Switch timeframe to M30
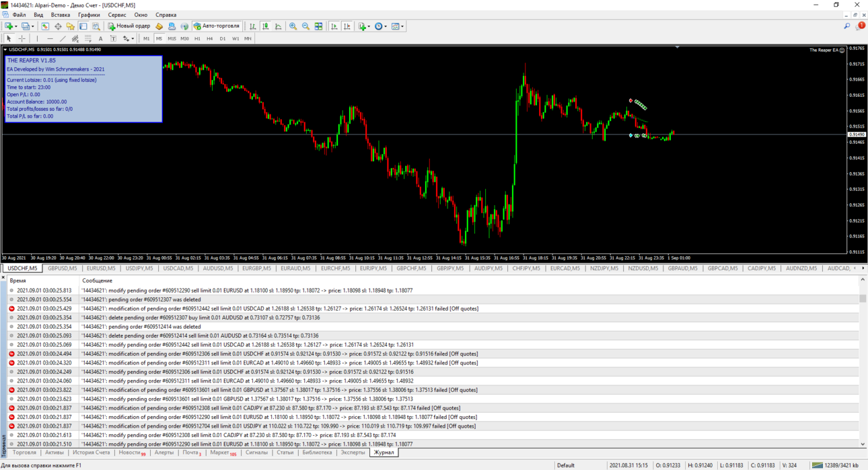The image size is (868, 470). 184,38
